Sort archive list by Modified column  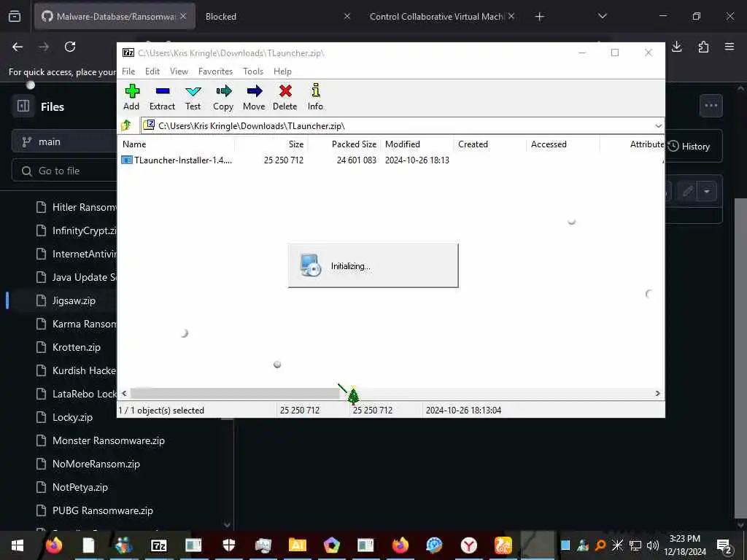(x=417, y=144)
